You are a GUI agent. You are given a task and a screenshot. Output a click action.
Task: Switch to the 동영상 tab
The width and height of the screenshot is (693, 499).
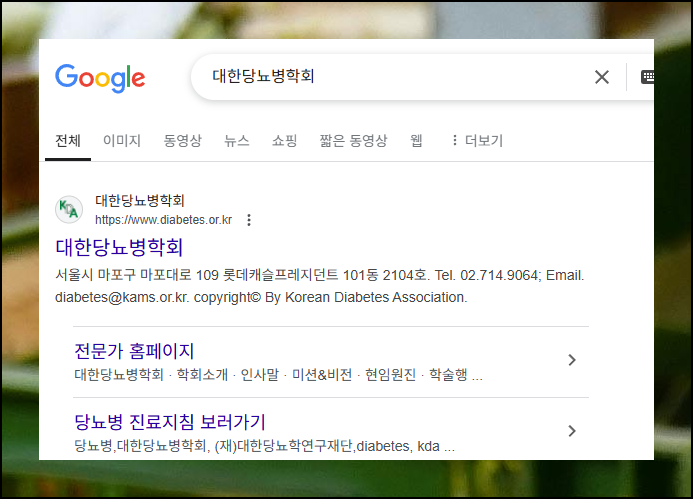(183, 141)
